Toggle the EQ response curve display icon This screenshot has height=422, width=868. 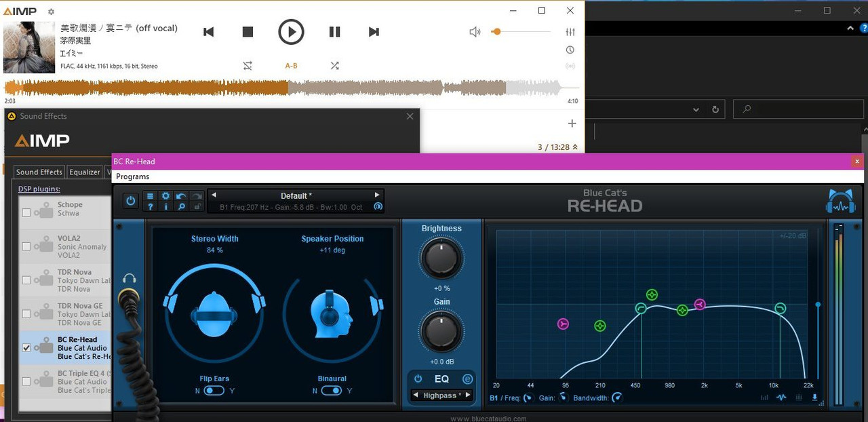point(781,398)
